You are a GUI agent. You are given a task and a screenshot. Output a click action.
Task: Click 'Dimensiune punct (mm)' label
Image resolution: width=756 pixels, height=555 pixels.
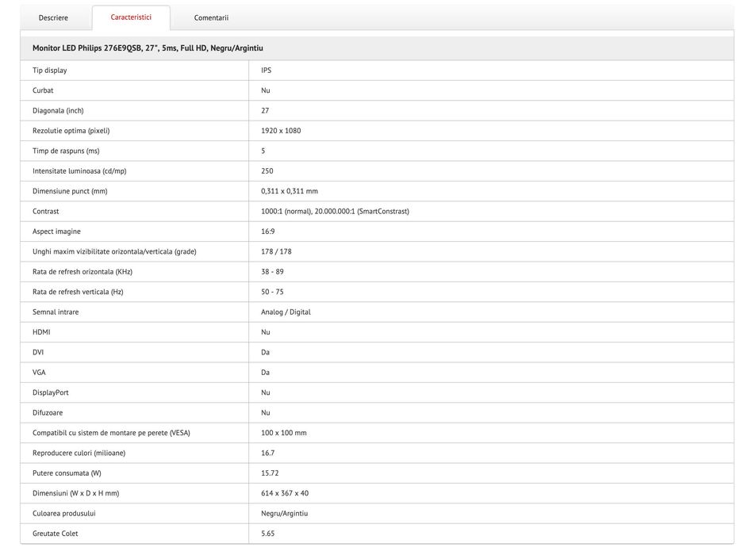(70, 191)
